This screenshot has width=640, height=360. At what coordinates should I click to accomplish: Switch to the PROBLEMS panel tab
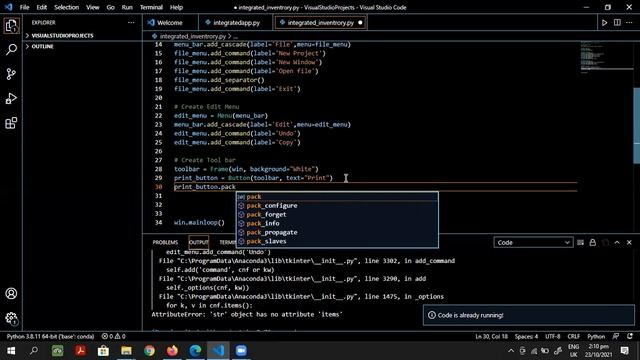click(x=165, y=242)
